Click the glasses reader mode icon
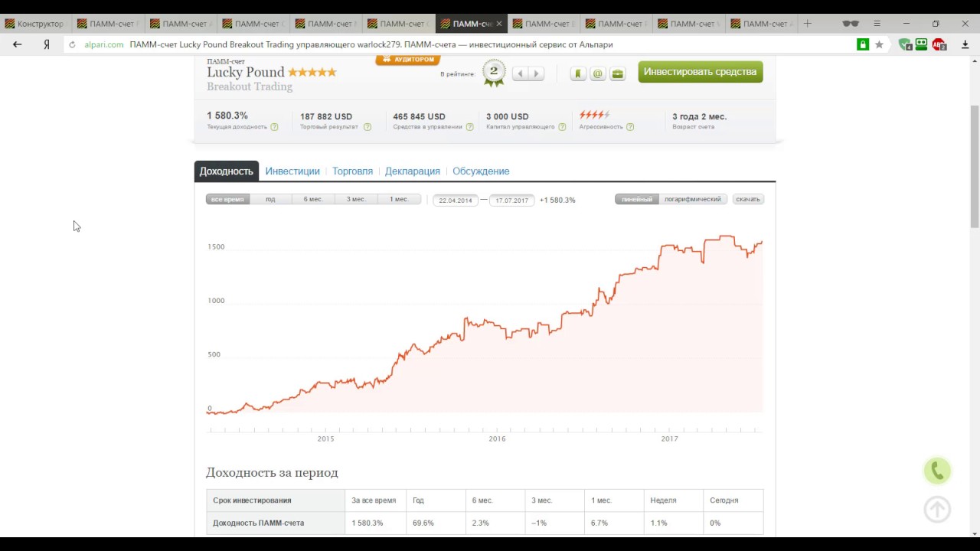The width and height of the screenshot is (980, 551). click(851, 24)
